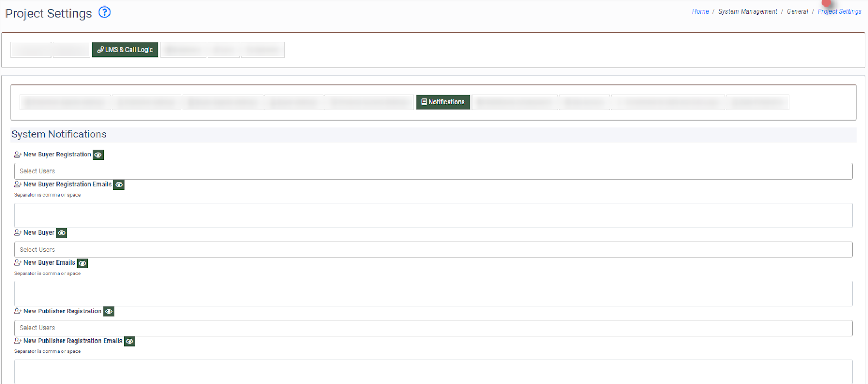Toggle the New Buyer Emails eye icon

(x=82, y=263)
